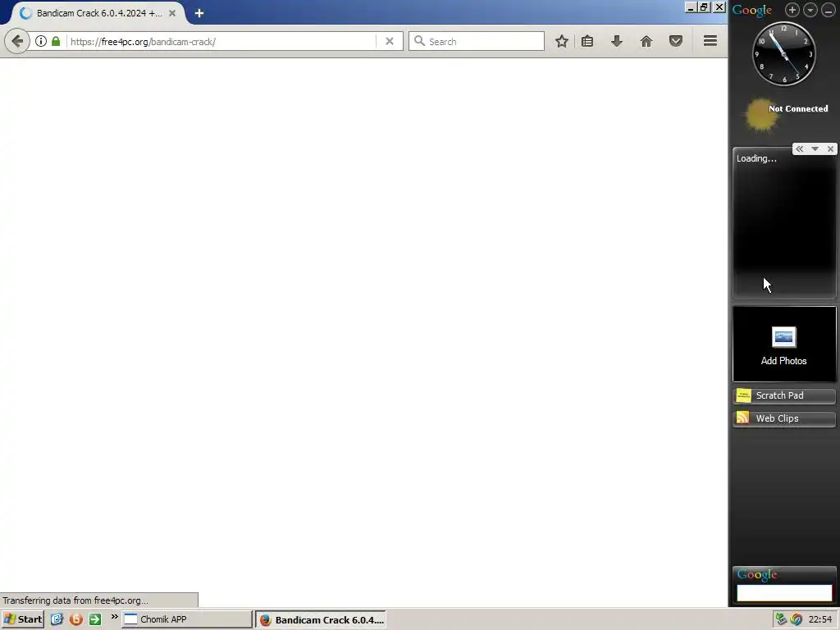Click the 22:54 taskbar clock
This screenshot has height=630, width=840.
819,620
